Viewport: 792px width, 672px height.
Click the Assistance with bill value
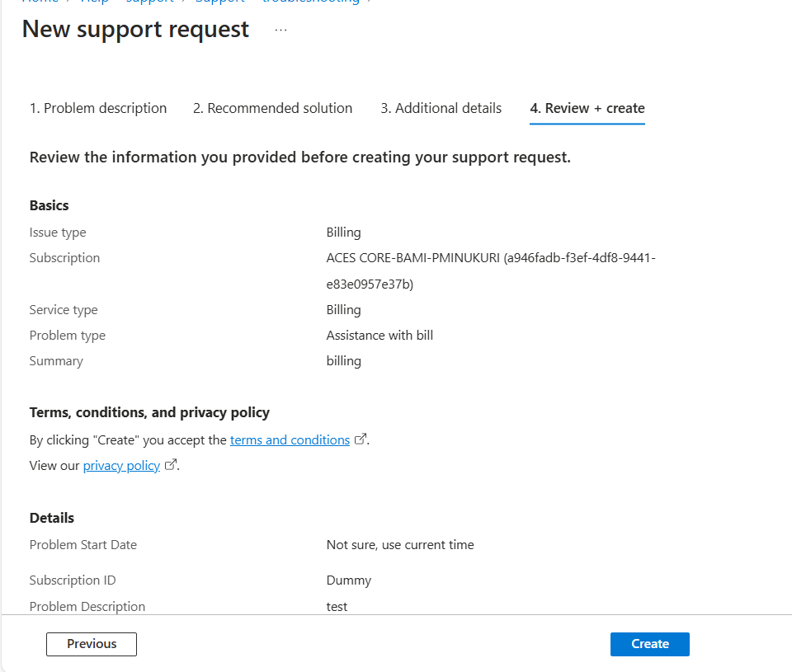379,336
